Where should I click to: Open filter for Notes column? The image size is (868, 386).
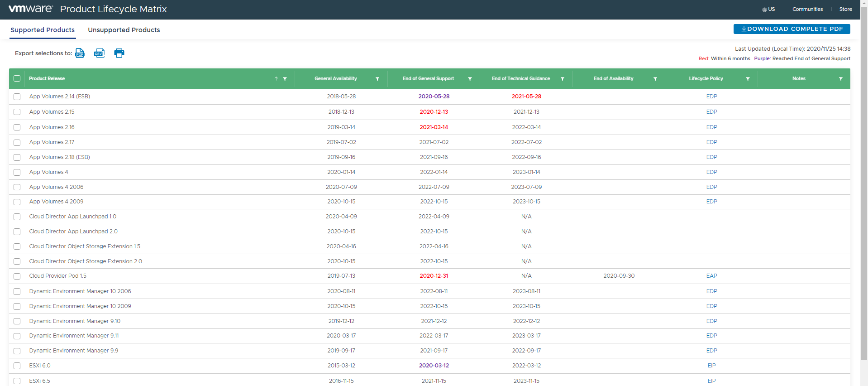(x=841, y=79)
